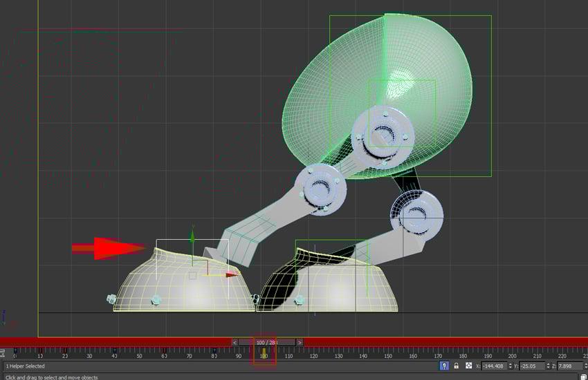Click the green Y-axis move gizmo arrow
588x380 pixels.
click(x=192, y=236)
